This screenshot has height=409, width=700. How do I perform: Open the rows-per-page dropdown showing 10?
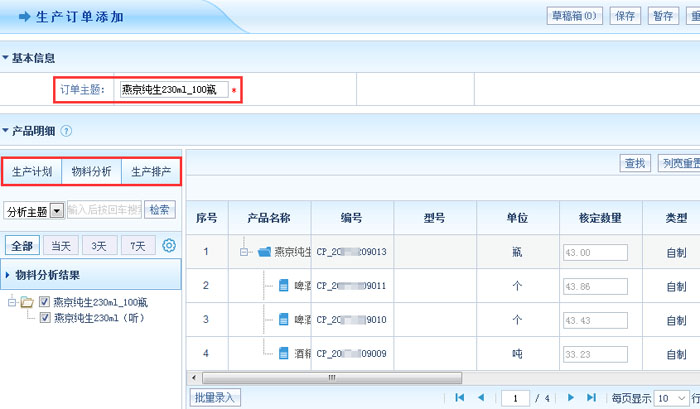670,397
